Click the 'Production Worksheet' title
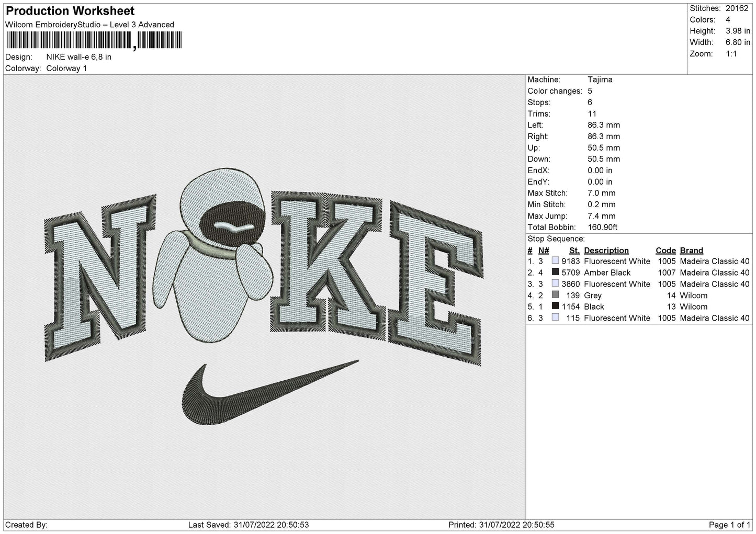The width and height of the screenshot is (756, 534). coord(70,11)
